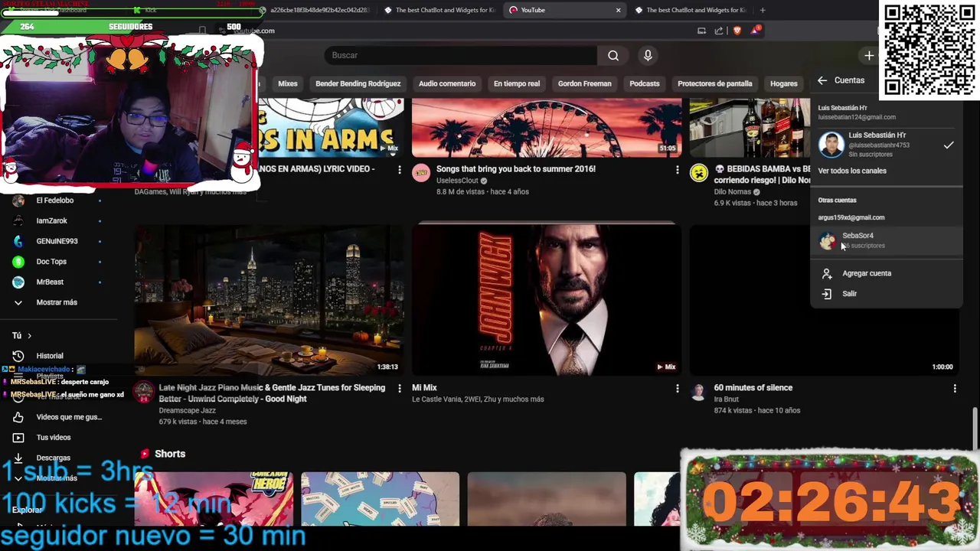This screenshot has height=551, width=980.
Task: Open UselessClout channel avatar
Action: pyautogui.click(x=421, y=173)
